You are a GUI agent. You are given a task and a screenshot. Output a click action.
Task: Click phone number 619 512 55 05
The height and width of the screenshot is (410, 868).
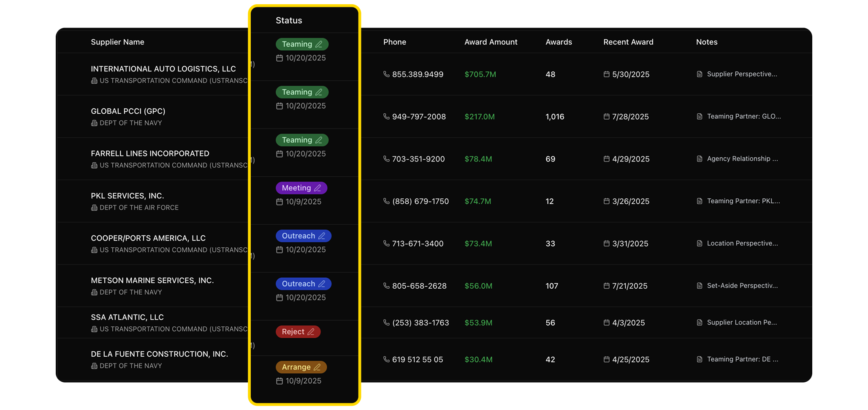click(418, 359)
